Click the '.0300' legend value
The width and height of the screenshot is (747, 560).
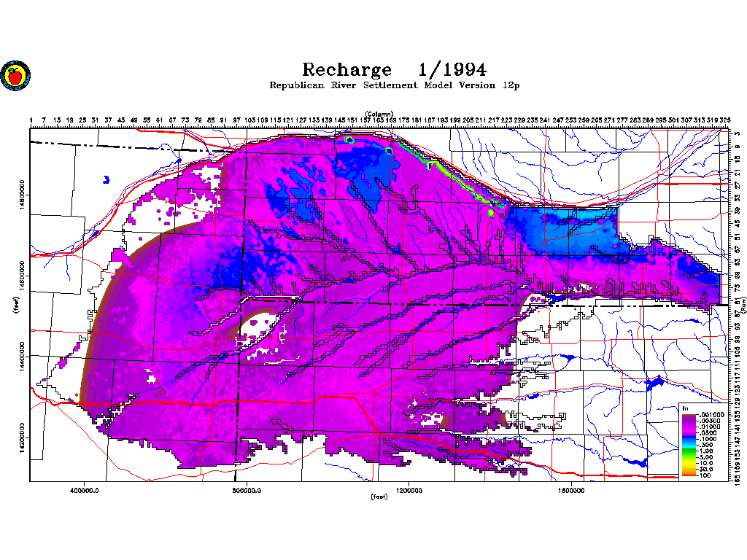[708, 433]
